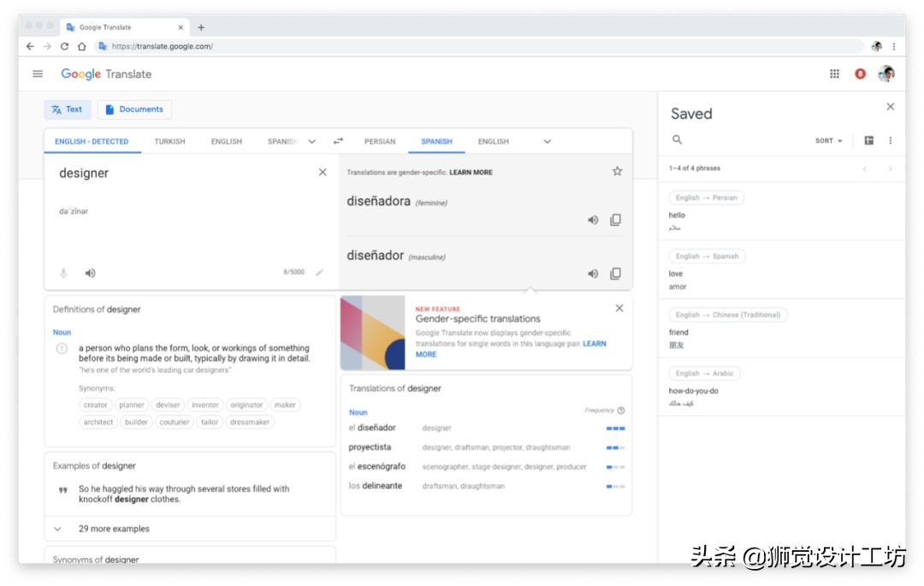Select Turkish source language tab
This screenshot has width=924, height=586.
(x=169, y=141)
